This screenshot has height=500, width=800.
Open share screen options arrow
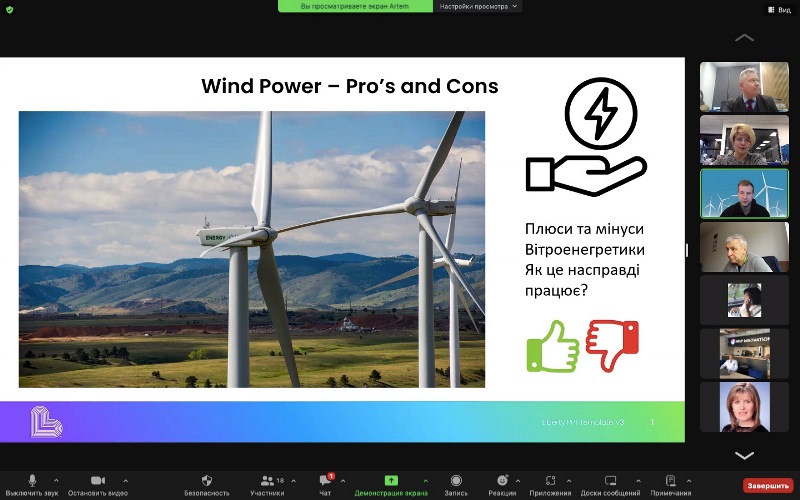[426, 481]
